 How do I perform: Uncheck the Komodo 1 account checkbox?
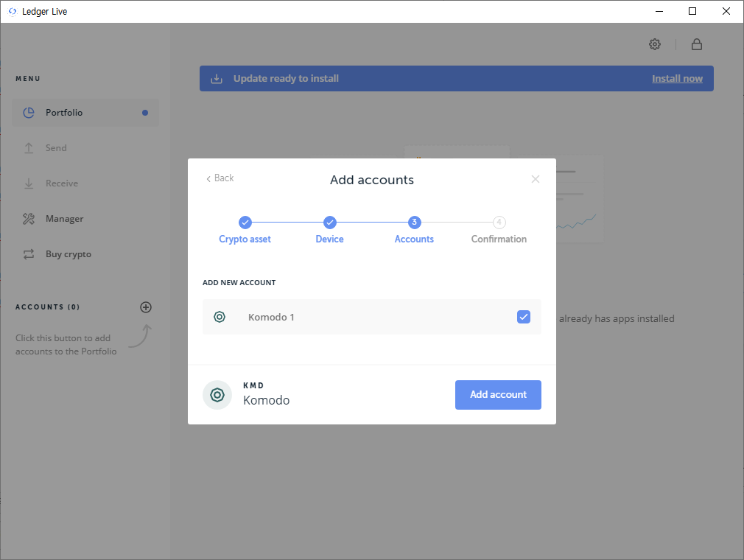pyautogui.click(x=523, y=317)
